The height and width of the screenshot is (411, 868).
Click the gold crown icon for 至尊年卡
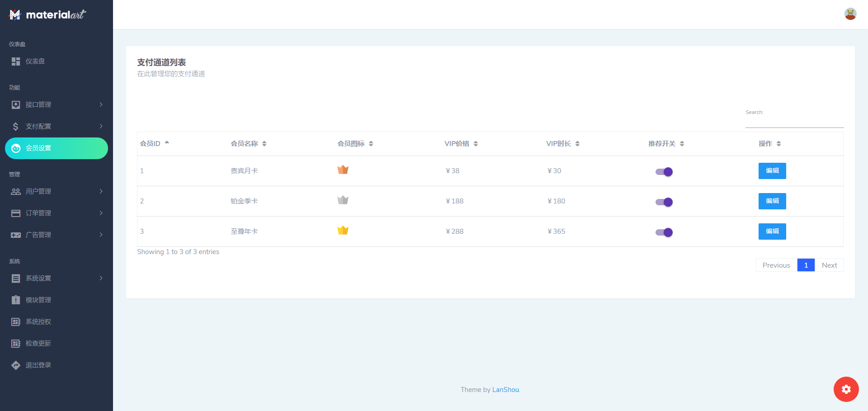pyautogui.click(x=343, y=231)
